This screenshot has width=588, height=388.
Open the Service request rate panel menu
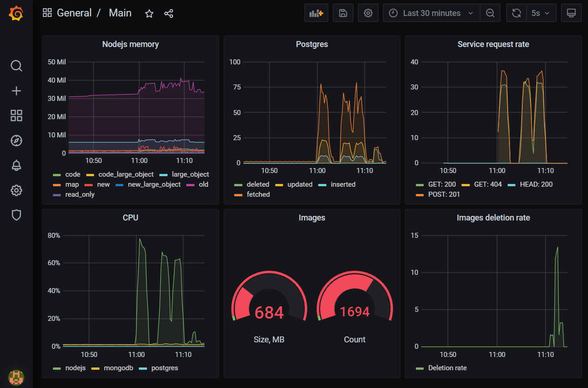click(x=493, y=44)
